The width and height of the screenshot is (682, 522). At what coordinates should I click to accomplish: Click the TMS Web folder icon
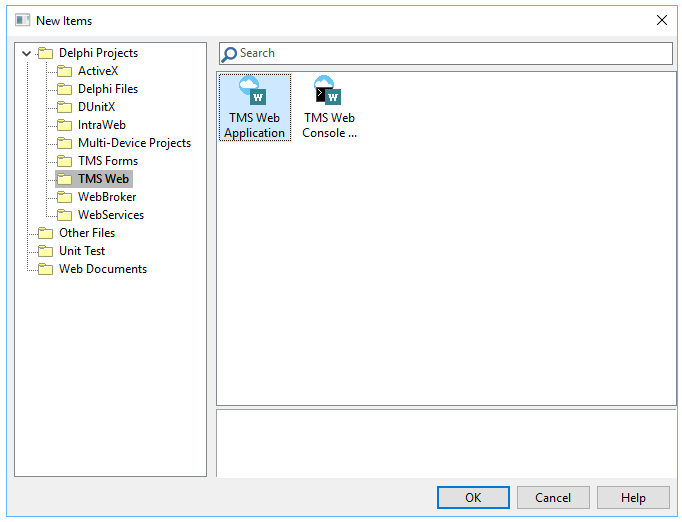pyautogui.click(x=64, y=179)
